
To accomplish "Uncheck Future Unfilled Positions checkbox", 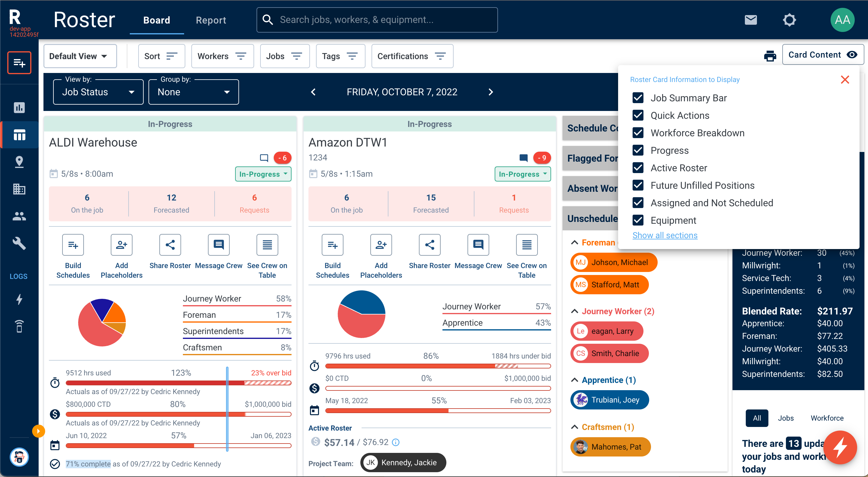I will [637, 185].
